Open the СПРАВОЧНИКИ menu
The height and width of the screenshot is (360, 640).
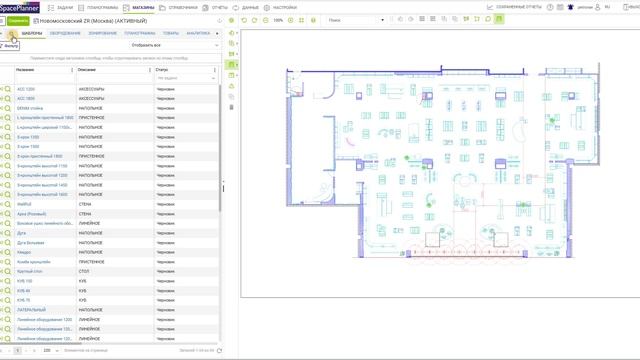coord(178,8)
